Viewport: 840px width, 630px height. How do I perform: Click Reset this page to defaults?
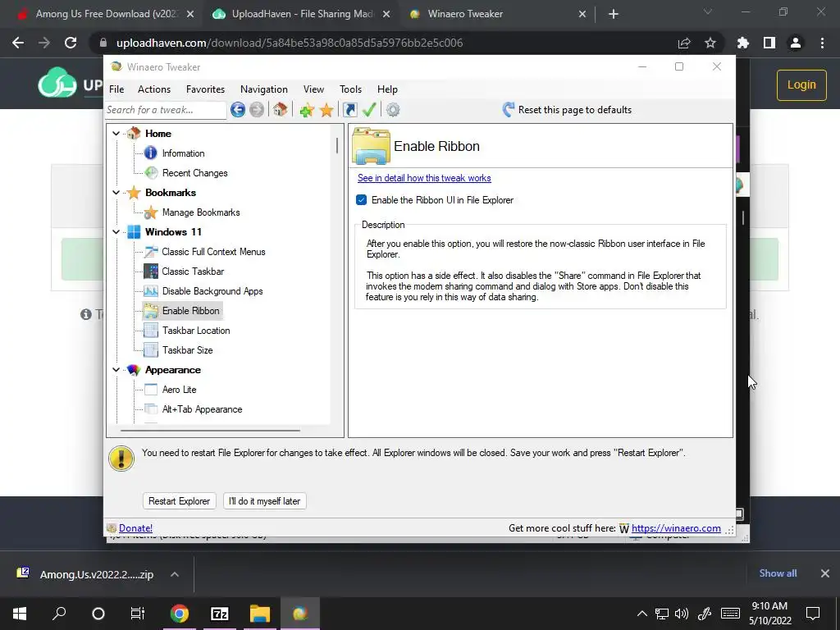(567, 110)
